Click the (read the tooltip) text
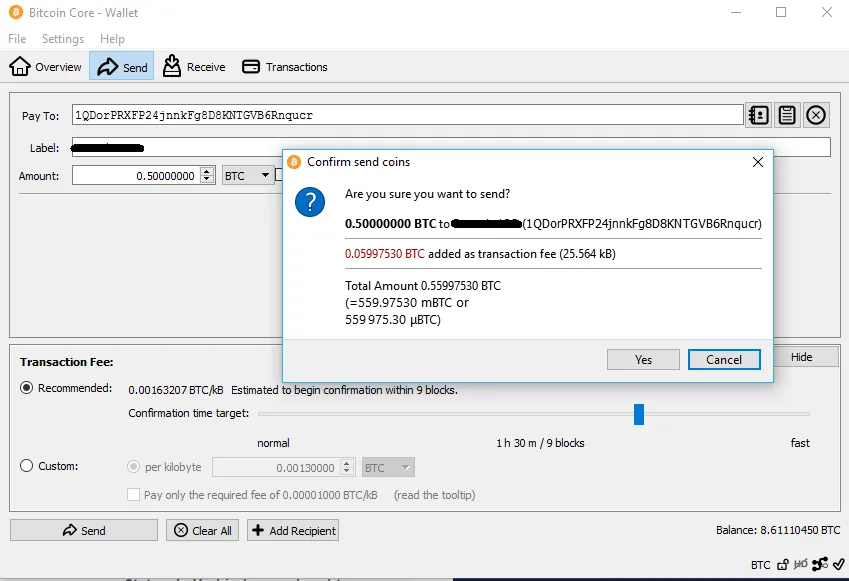Image resolution: width=849 pixels, height=581 pixels. (x=434, y=495)
